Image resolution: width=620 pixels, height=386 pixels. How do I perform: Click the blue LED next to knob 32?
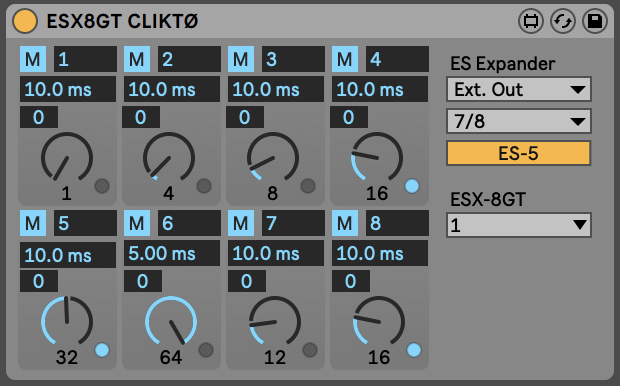(x=102, y=350)
